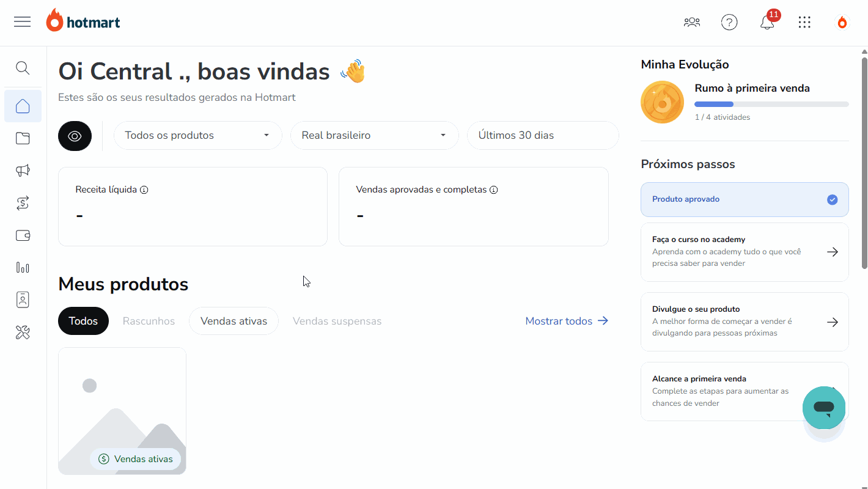The image size is (868, 489).
Task: Open the chat support bubble
Action: [824, 407]
